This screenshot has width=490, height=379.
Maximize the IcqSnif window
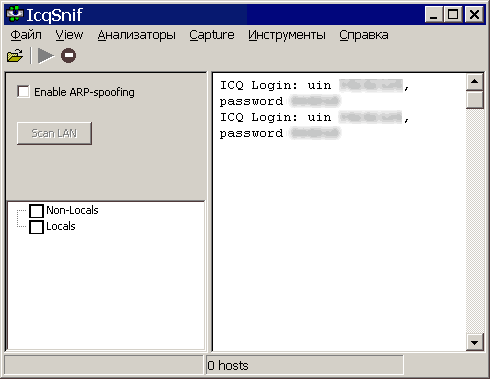[453, 15]
